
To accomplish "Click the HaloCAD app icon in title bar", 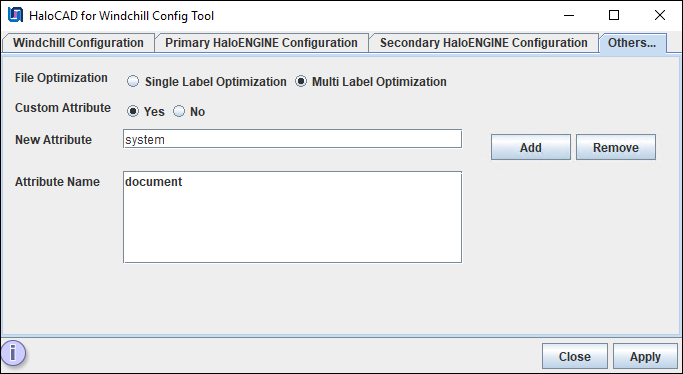I will 15,16.
